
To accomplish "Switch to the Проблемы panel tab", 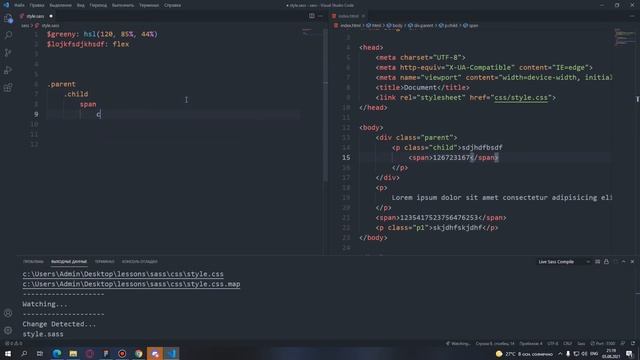I will pos(33,262).
